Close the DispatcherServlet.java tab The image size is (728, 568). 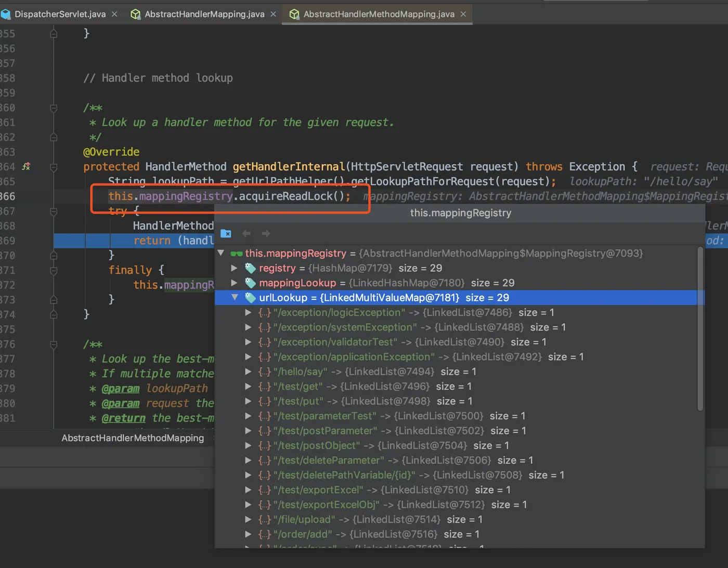pyautogui.click(x=114, y=14)
